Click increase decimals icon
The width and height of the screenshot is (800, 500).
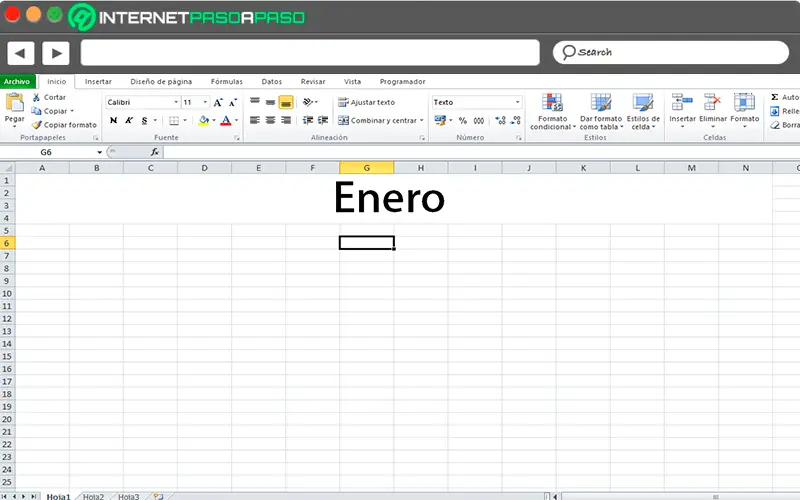tap(501, 120)
